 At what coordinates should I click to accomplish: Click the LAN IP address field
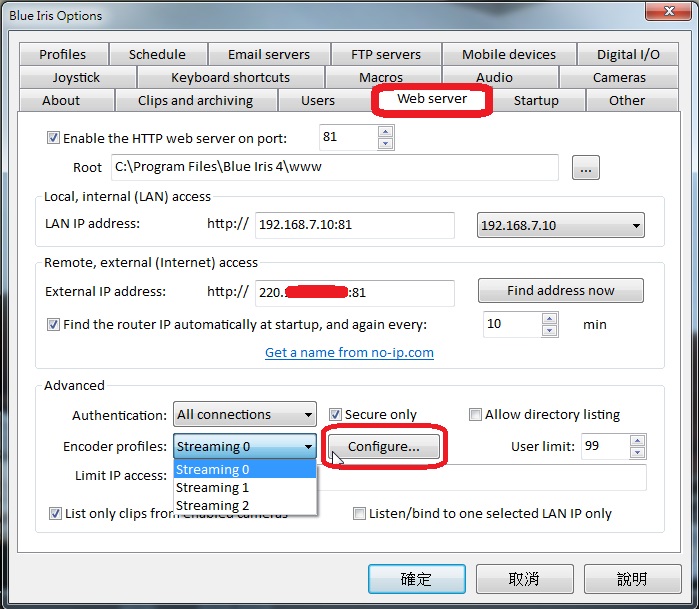pyautogui.click(x=354, y=225)
